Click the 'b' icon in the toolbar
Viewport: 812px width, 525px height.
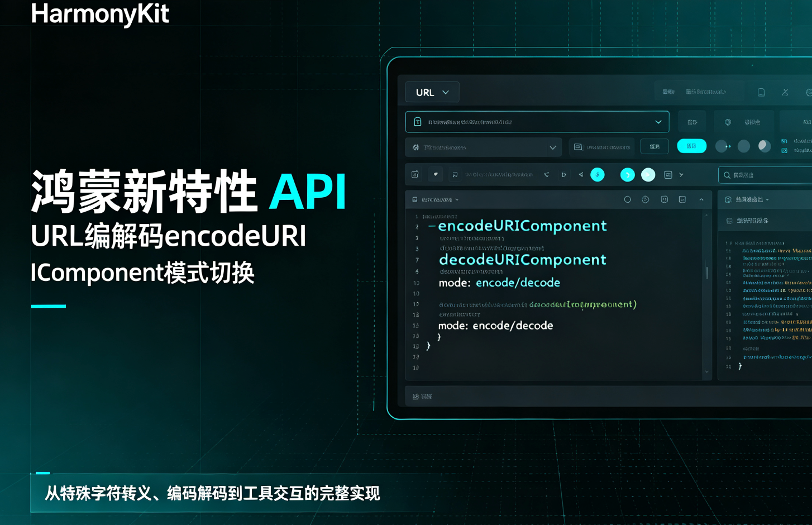pos(563,175)
